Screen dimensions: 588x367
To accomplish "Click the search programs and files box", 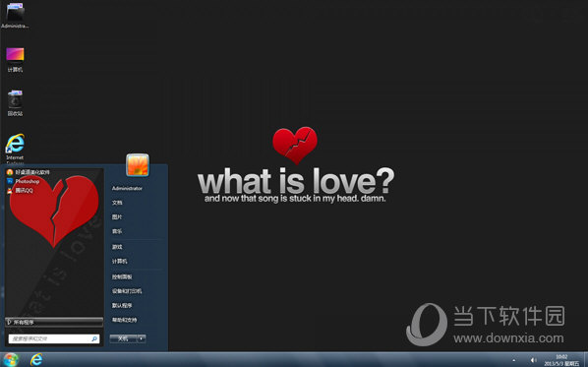I will (x=54, y=338).
